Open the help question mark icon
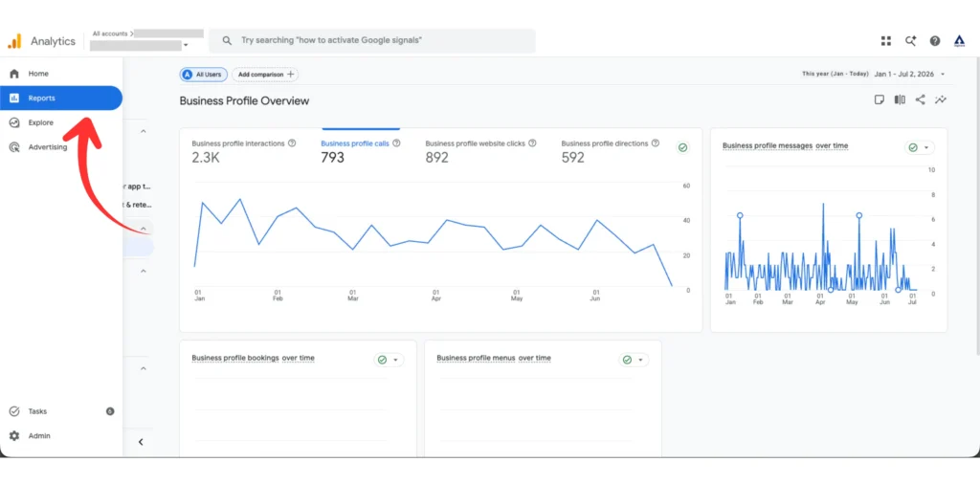The height and width of the screenshot is (484, 980). [x=935, y=40]
